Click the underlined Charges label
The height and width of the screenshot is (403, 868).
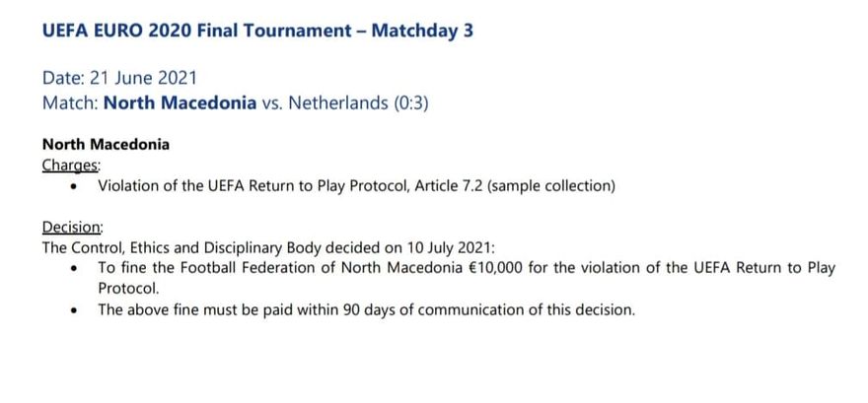71,166
